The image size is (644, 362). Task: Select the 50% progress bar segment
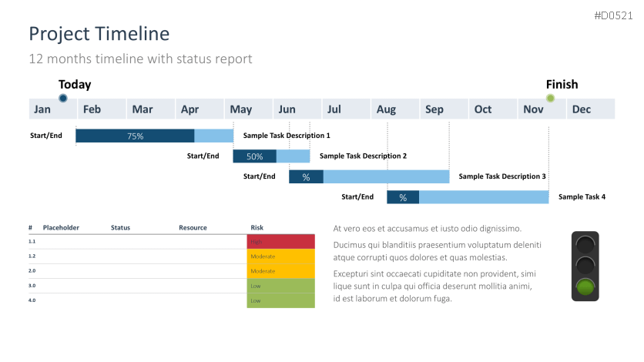[254, 156]
